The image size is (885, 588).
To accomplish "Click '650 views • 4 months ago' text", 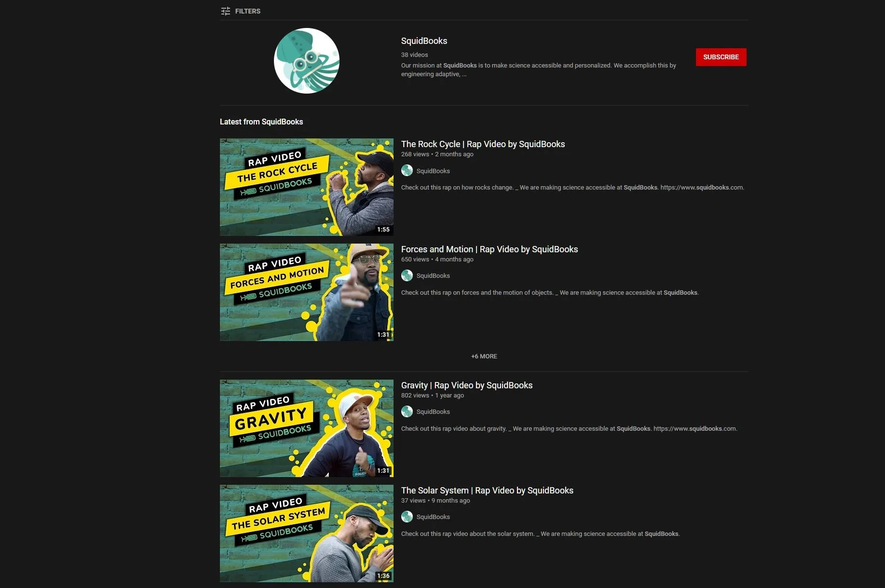I will 437,260.
